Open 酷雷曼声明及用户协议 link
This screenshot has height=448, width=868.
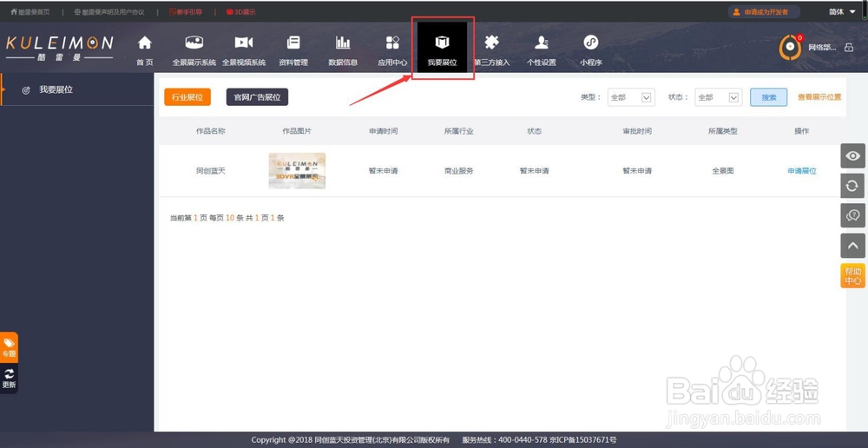pyautogui.click(x=109, y=11)
